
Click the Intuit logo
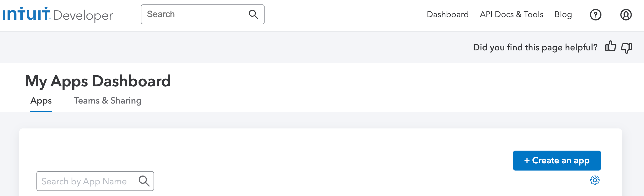pos(26,14)
